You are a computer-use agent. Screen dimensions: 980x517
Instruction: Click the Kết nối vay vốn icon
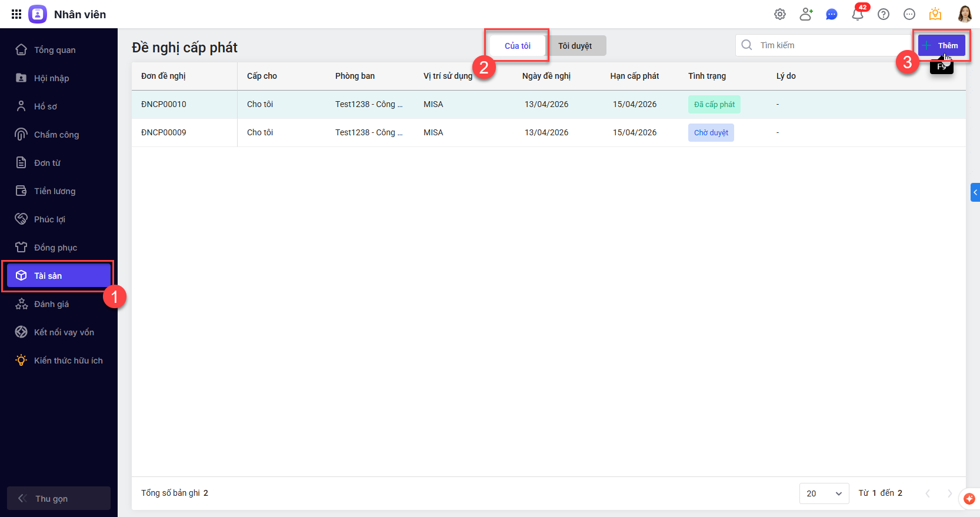point(21,332)
